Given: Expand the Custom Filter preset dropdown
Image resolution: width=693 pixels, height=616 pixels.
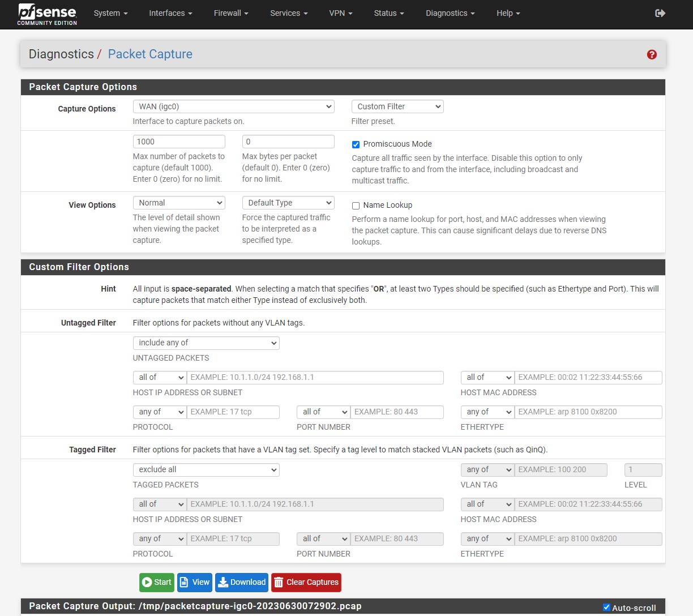Looking at the screenshot, I should click(397, 106).
